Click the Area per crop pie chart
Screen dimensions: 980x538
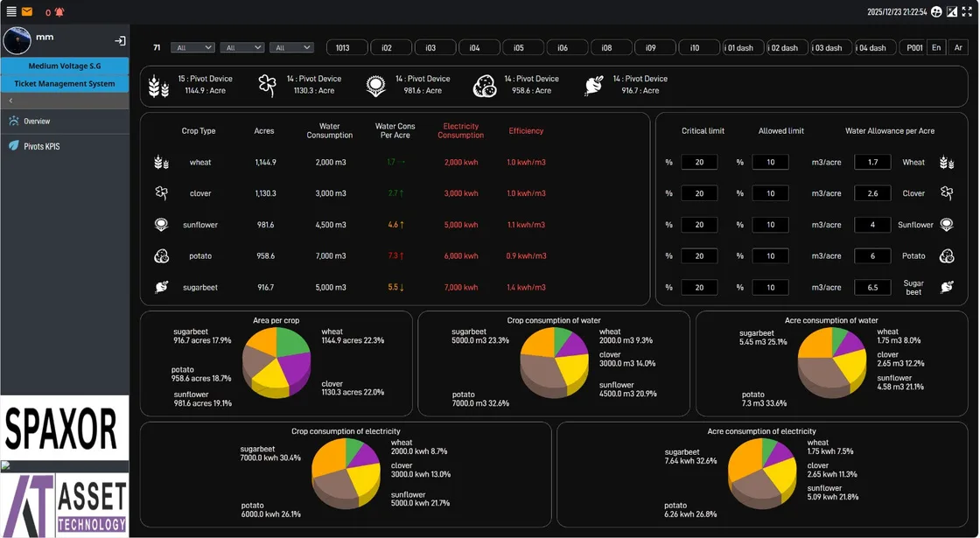(x=276, y=362)
